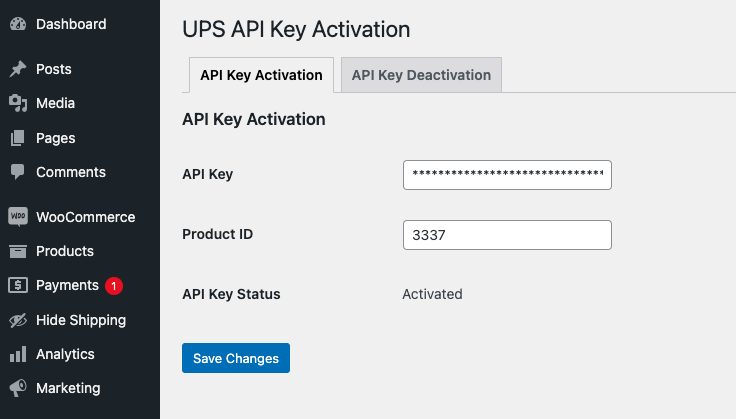Image resolution: width=736 pixels, height=419 pixels.
Task: Select the API Key Activation tab
Action: pyautogui.click(x=261, y=75)
